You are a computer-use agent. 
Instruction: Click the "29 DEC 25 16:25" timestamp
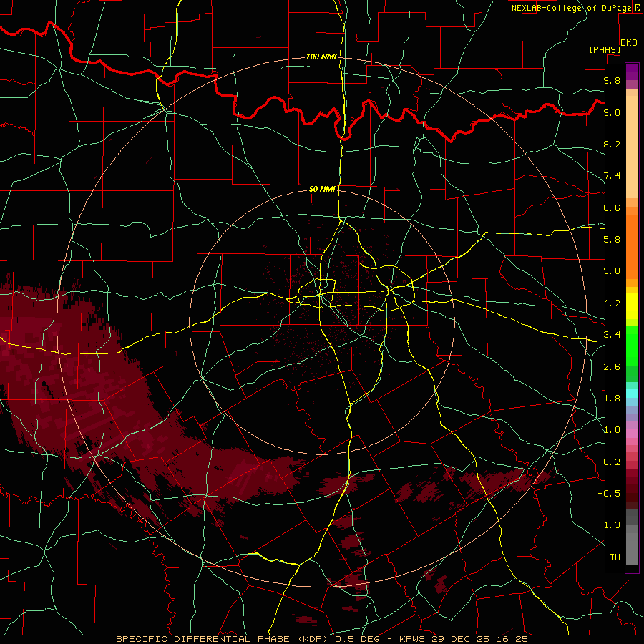[x=479, y=639]
